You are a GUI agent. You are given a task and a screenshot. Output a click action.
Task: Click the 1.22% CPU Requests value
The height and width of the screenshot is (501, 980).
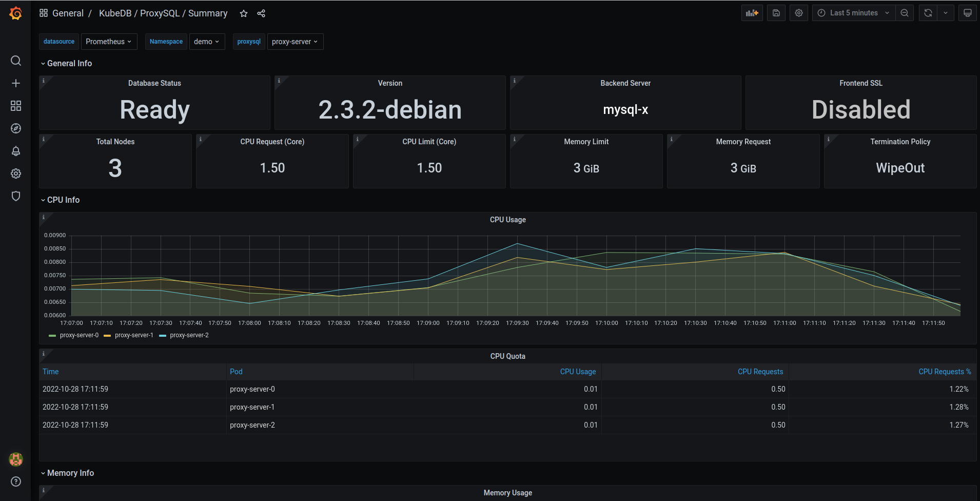point(959,389)
